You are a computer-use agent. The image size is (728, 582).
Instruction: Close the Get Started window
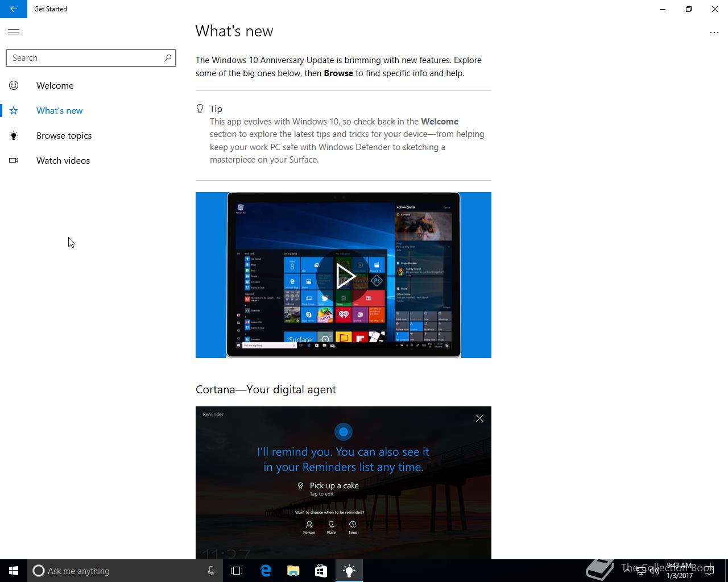pyautogui.click(x=715, y=9)
